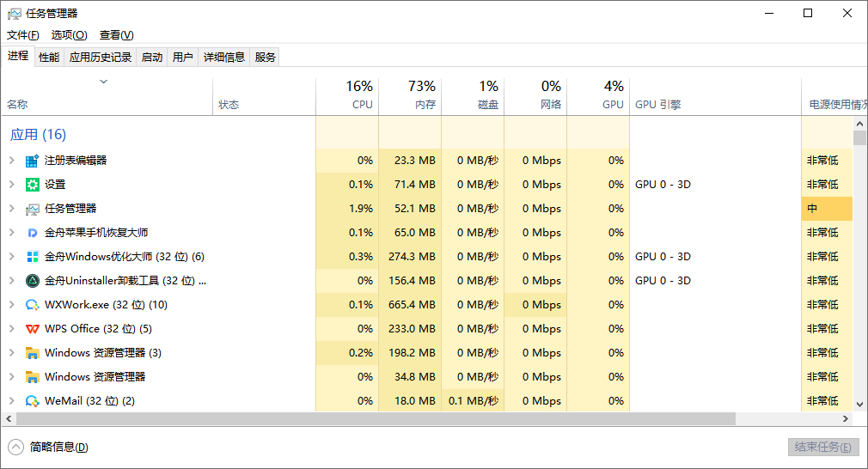Sort by the CPU column header

tap(347, 95)
